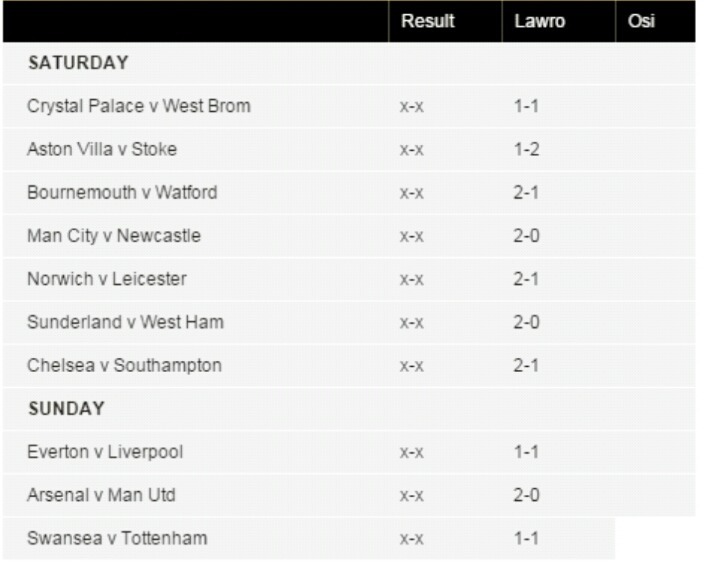The height and width of the screenshot is (564, 720).
Task: Click the Osi column header
Action: pos(641,21)
